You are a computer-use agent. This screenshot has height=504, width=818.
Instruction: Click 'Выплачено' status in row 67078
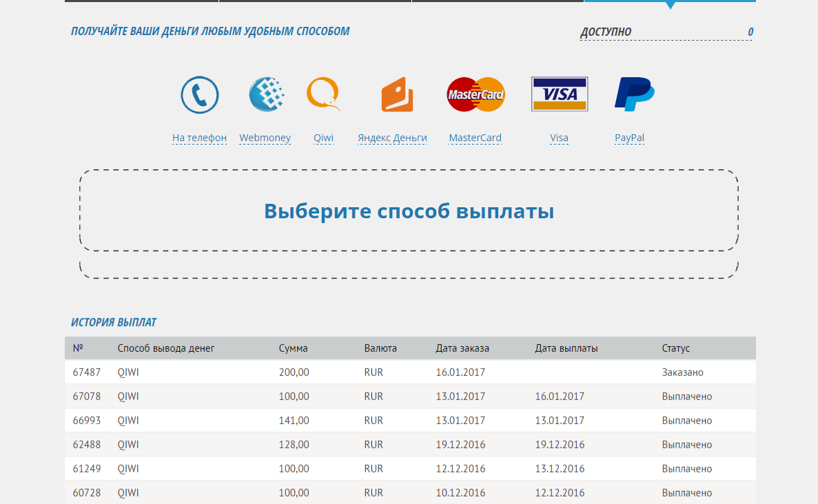pos(687,396)
